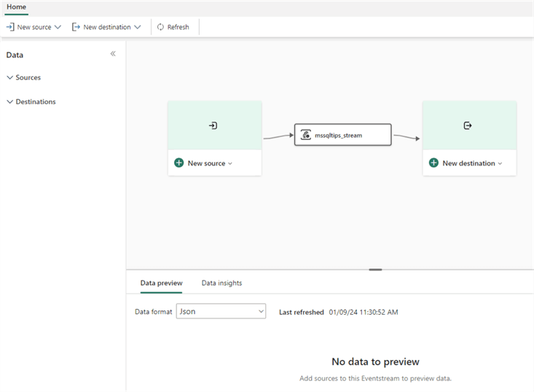Open New destination card dropdown on canvas
The image size is (534, 392).
click(500, 163)
